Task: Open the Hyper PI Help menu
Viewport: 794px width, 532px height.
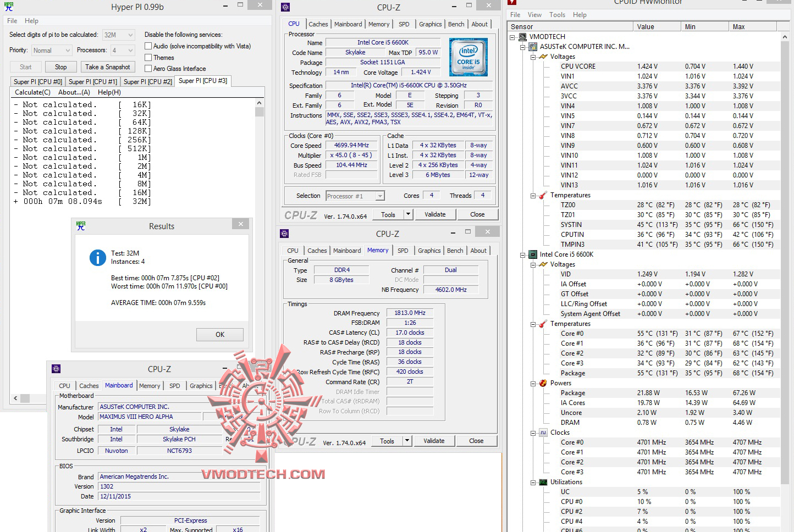Action: point(31,21)
